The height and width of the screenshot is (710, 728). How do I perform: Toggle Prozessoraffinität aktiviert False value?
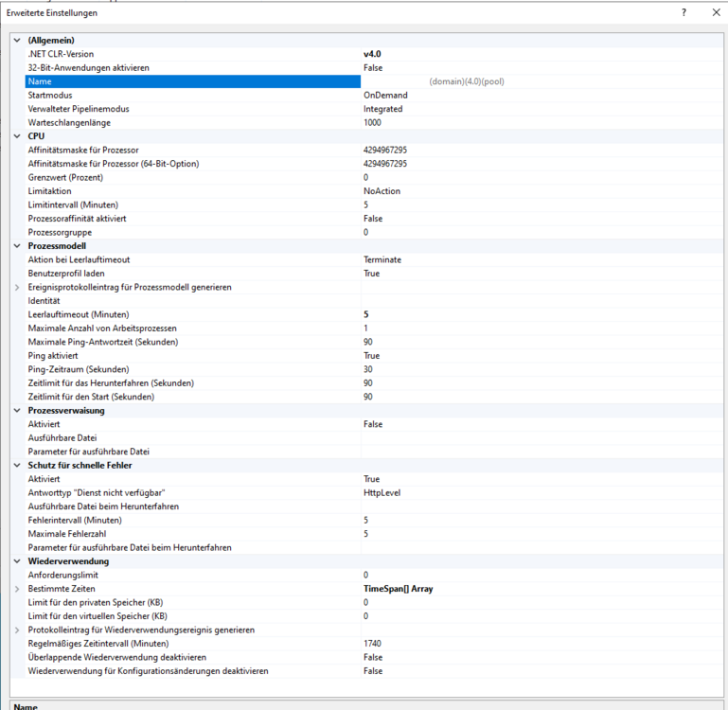[x=373, y=219]
